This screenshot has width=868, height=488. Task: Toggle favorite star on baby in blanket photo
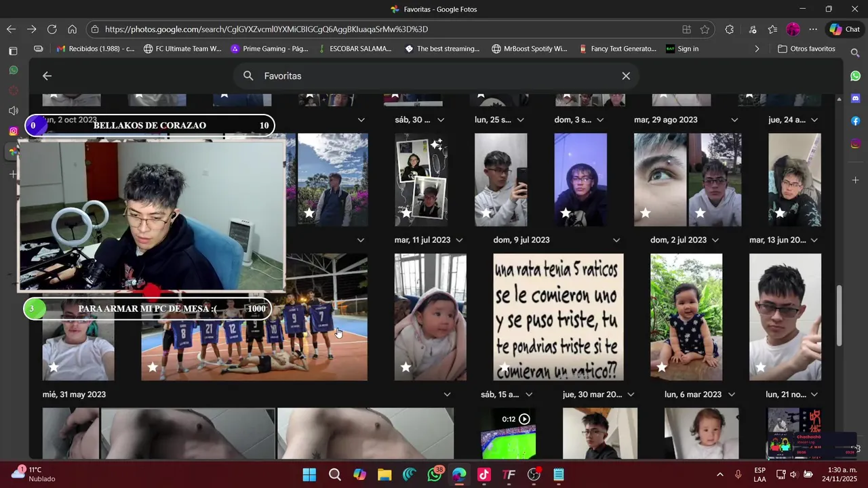click(x=406, y=367)
